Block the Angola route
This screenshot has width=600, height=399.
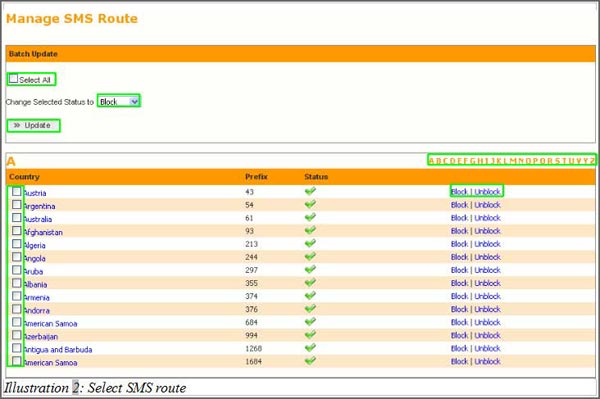459,257
